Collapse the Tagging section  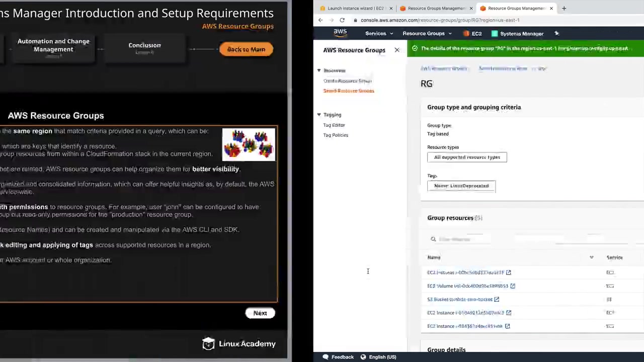click(319, 115)
